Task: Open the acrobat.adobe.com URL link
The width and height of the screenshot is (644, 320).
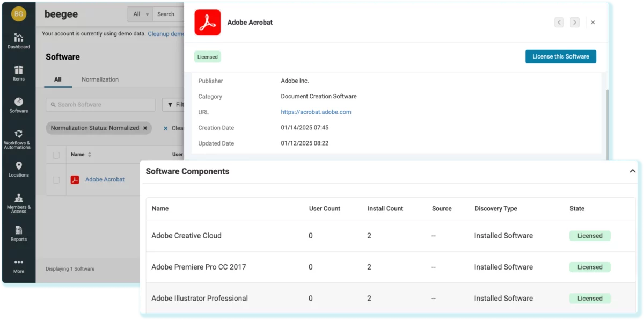Action: [316, 112]
